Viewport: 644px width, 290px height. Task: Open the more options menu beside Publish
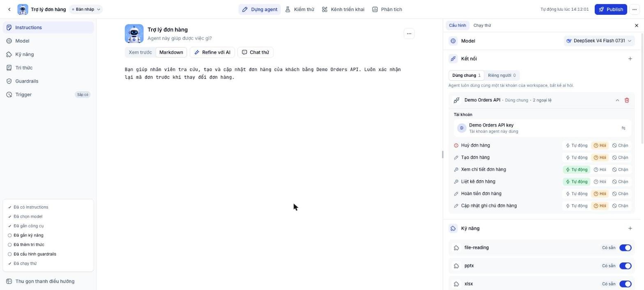pyautogui.click(x=635, y=9)
